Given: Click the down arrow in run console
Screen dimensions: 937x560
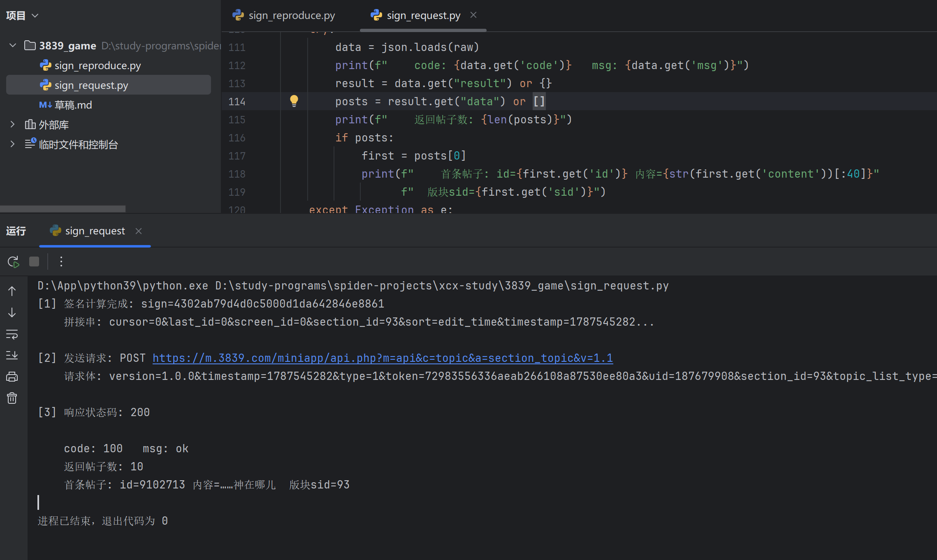Looking at the screenshot, I should (12, 312).
